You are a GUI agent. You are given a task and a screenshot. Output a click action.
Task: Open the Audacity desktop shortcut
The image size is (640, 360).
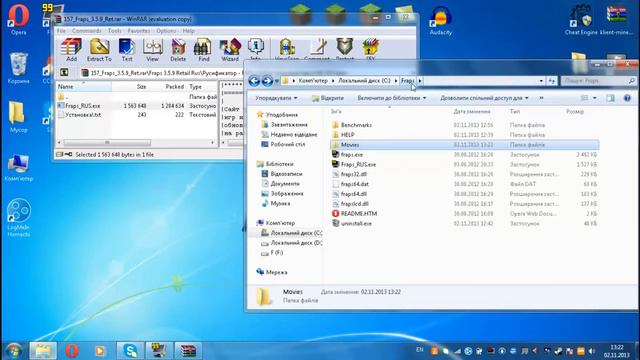pos(441,20)
